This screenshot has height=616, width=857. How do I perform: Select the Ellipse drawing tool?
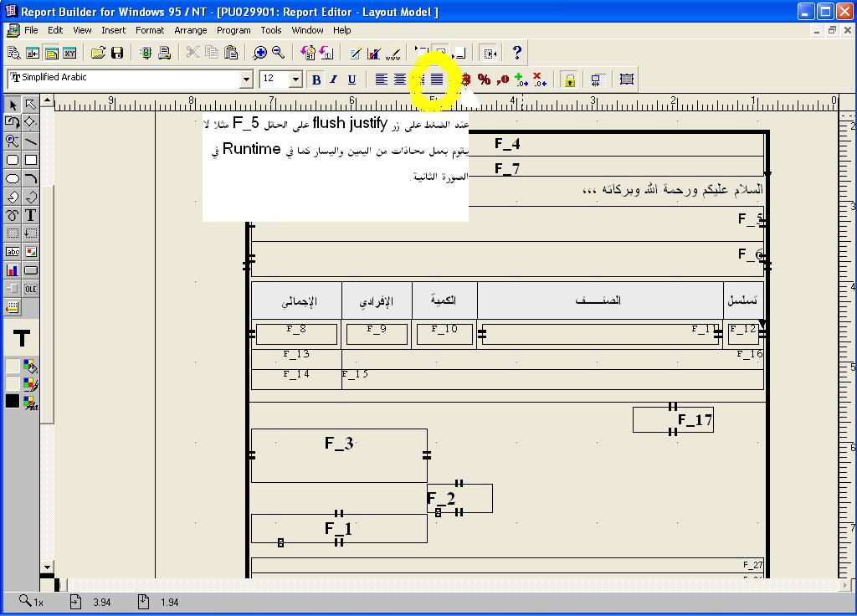[13, 178]
